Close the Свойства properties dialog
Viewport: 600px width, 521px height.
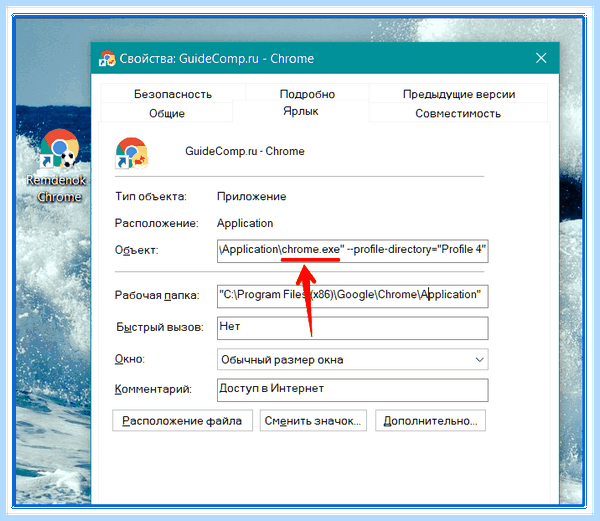(541, 58)
